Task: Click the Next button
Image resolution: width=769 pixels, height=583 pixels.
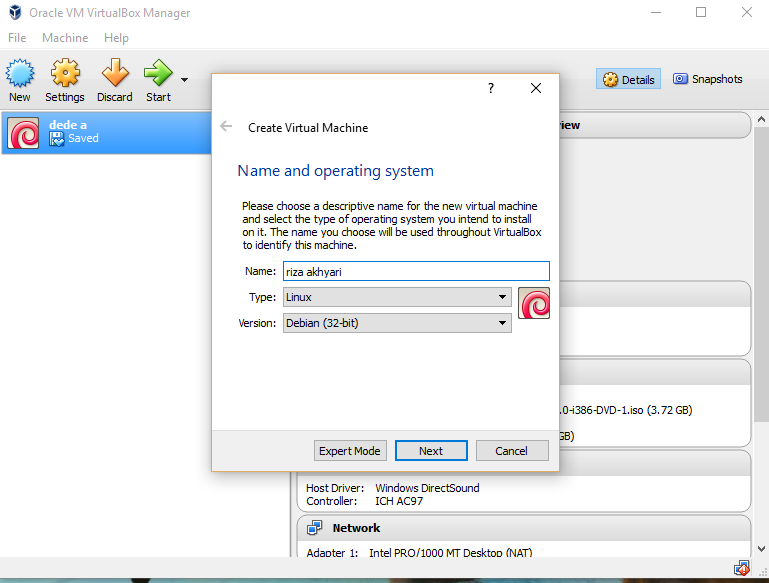Action: (431, 451)
